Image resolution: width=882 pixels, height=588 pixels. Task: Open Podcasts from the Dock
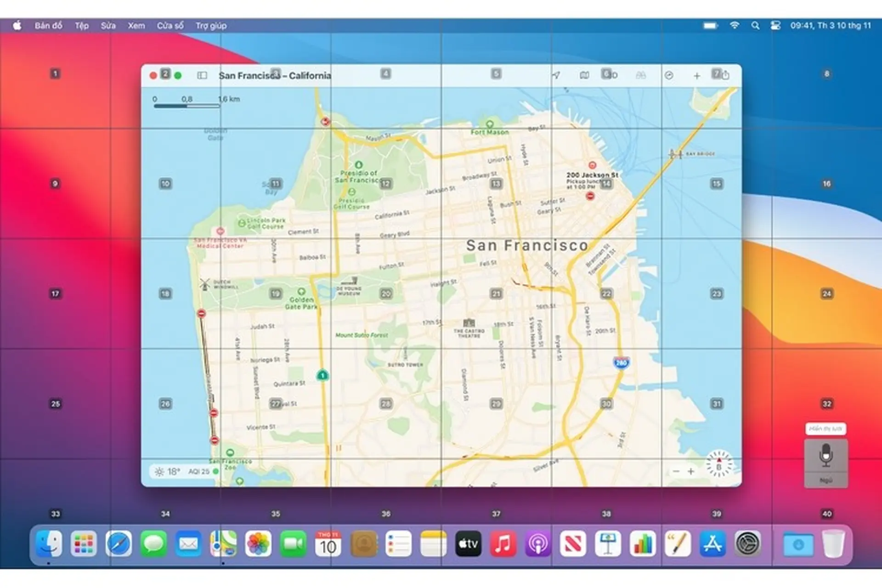(x=538, y=544)
